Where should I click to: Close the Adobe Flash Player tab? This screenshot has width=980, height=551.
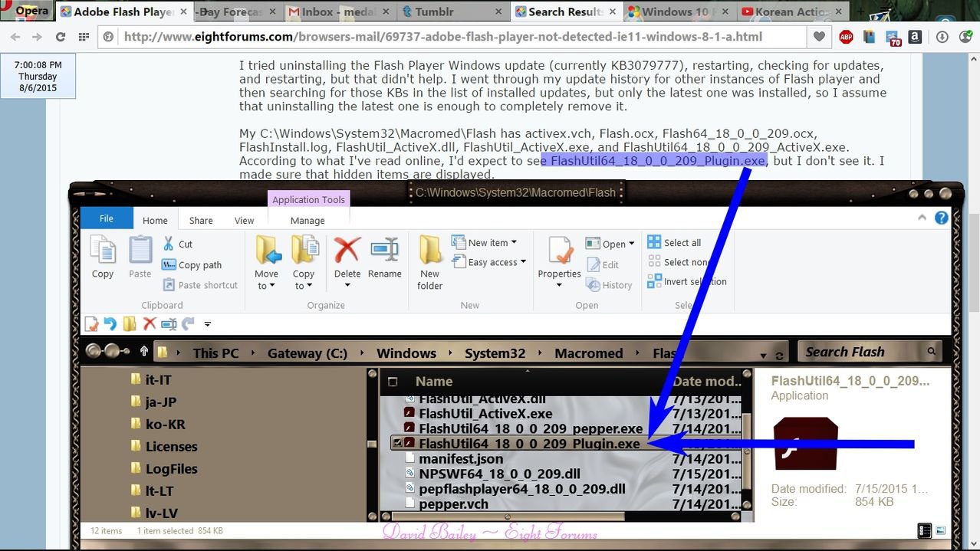pyautogui.click(x=184, y=11)
